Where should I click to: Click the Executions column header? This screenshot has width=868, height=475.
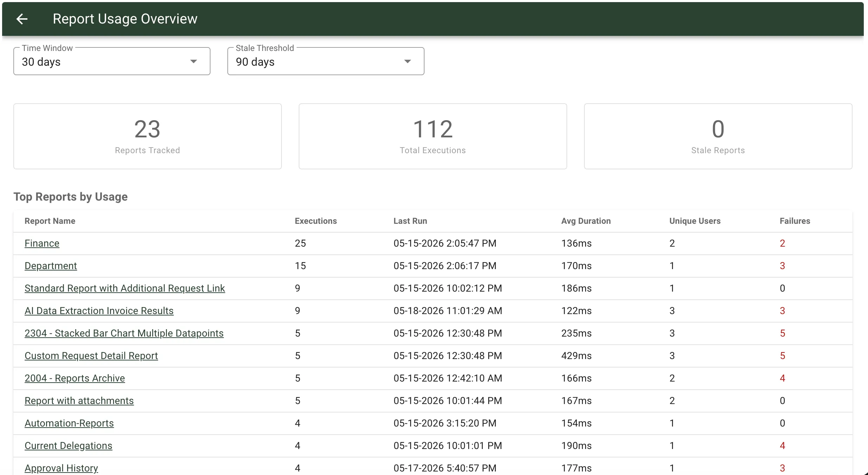tap(316, 221)
